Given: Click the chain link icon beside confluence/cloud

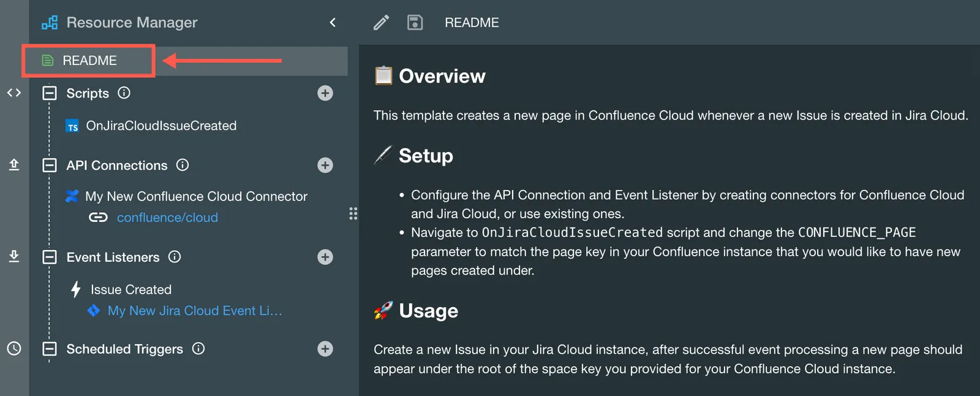Looking at the screenshot, I should point(98,218).
